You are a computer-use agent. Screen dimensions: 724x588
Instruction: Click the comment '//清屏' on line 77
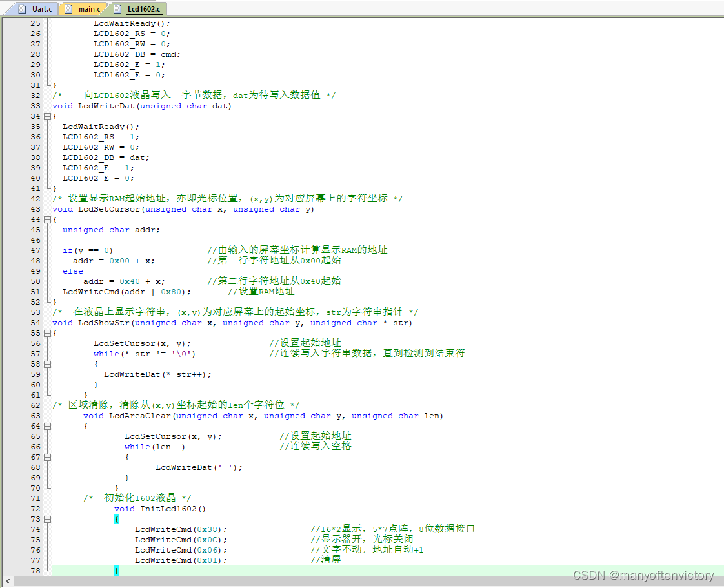[x=325, y=560]
